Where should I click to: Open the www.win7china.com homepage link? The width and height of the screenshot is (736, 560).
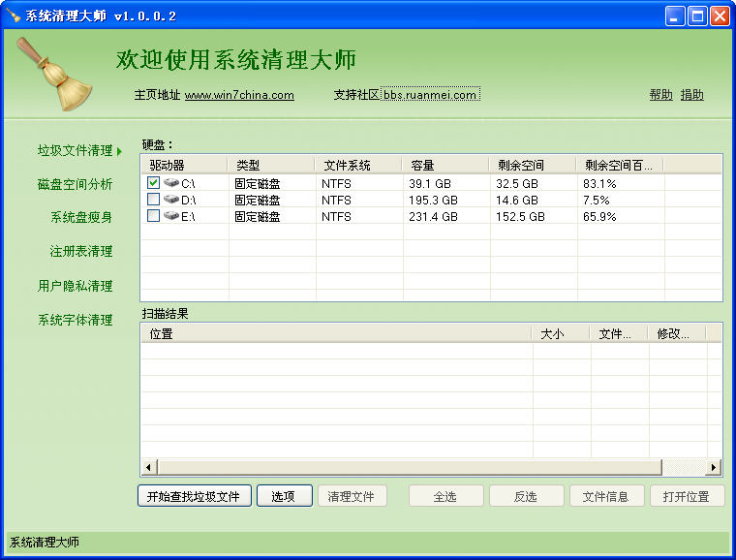239,95
